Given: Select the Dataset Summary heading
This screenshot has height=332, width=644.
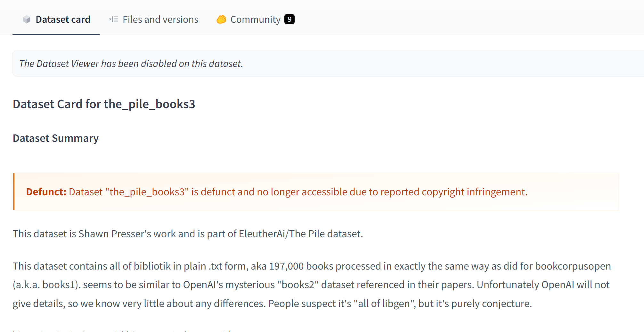Looking at the screenshot, I should (x=56, y=138).
